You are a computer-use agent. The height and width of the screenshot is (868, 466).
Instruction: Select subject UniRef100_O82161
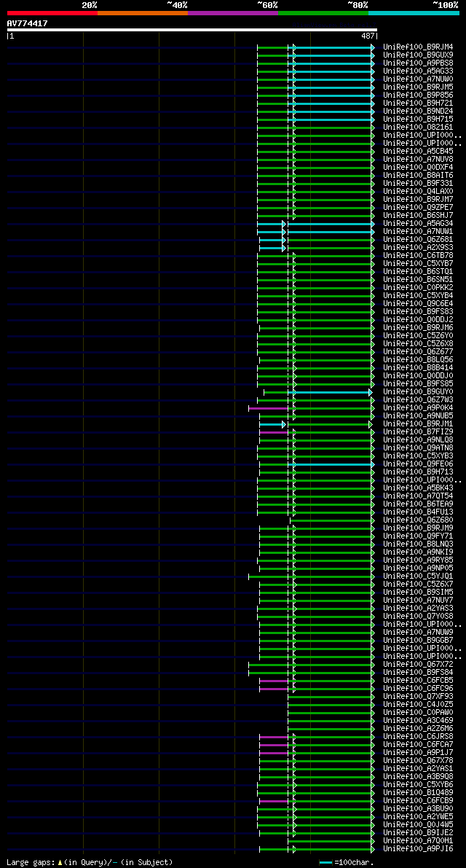(x=418, y=128)
